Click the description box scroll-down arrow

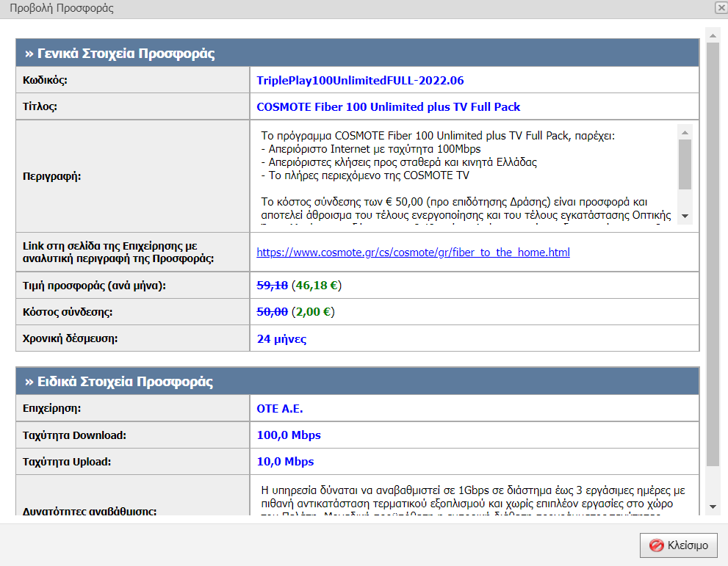click(x=685, y=216)
